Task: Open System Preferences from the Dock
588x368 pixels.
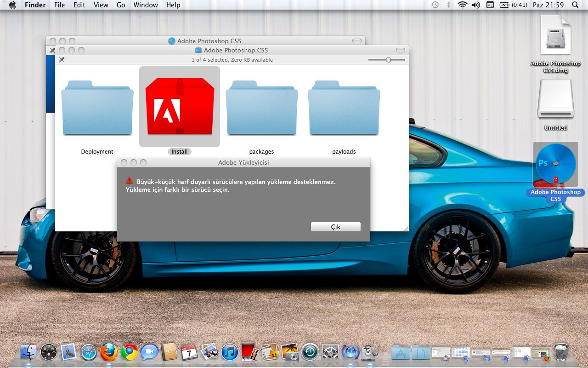Action: 330,352
